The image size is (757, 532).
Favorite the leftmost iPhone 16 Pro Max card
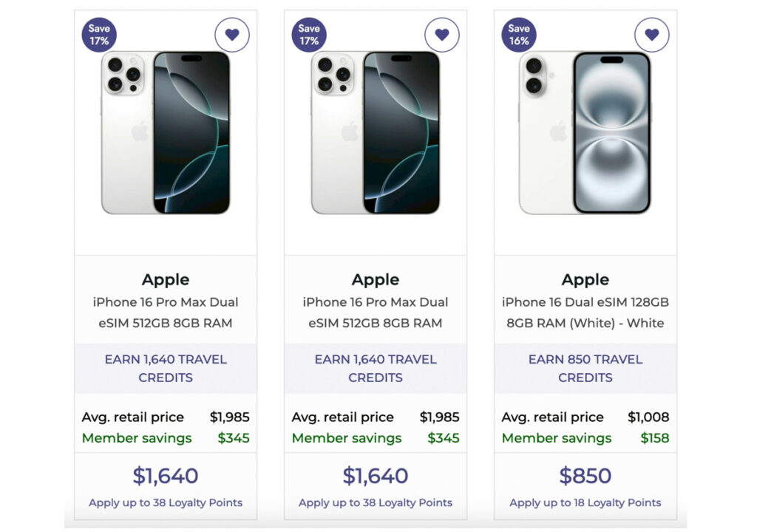point(232,35)
